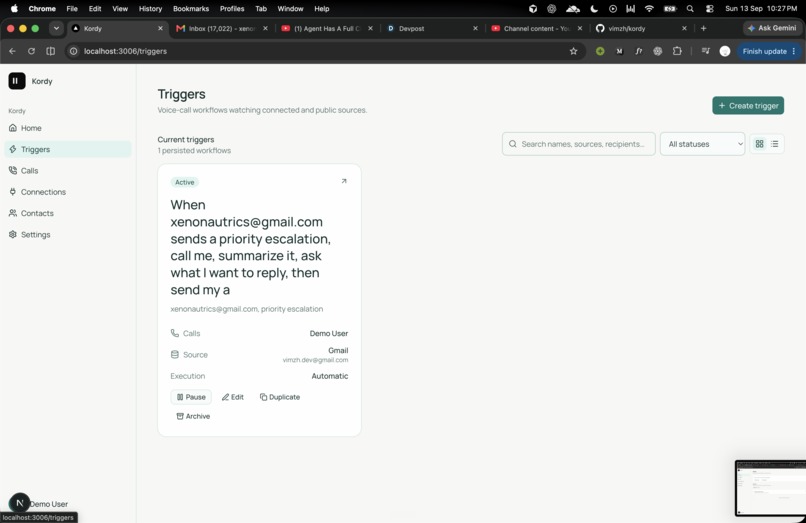Click the Demo User avatar at bottom
The width and height of the screenshot is (806, 523).
pos(20,503)
